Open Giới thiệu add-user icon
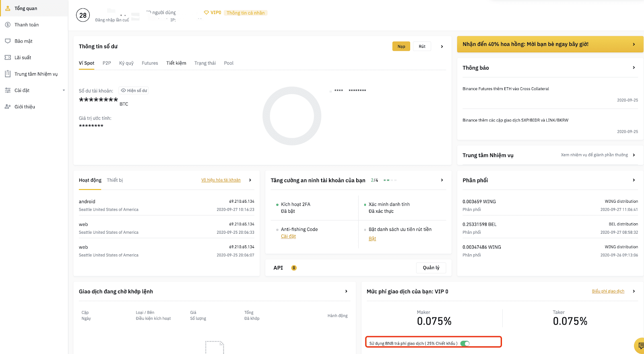The height and width of the screenshot is (354, 644). coord(8,107)
